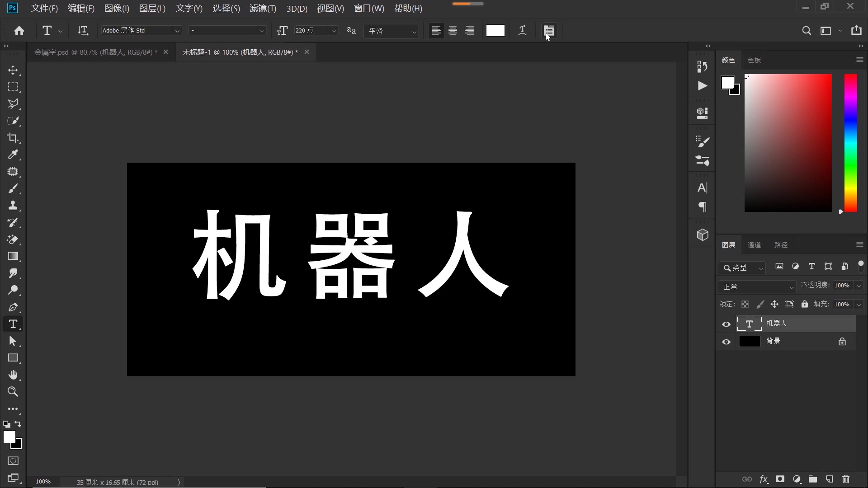
Task: Select the Eyedropper tool
Action: pyautogui.click(x=13, y=155)
